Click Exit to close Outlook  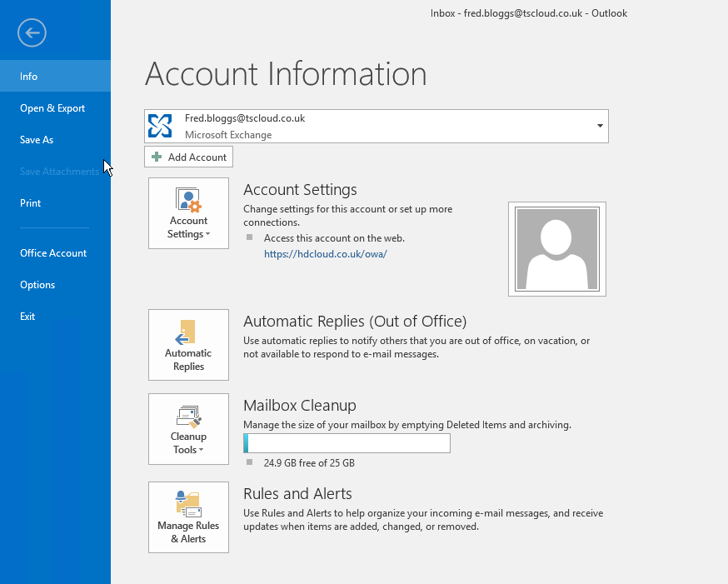[55, 316]
